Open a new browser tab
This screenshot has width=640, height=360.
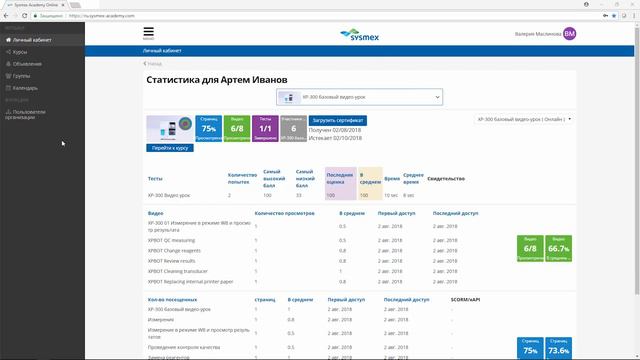(75, 5)
